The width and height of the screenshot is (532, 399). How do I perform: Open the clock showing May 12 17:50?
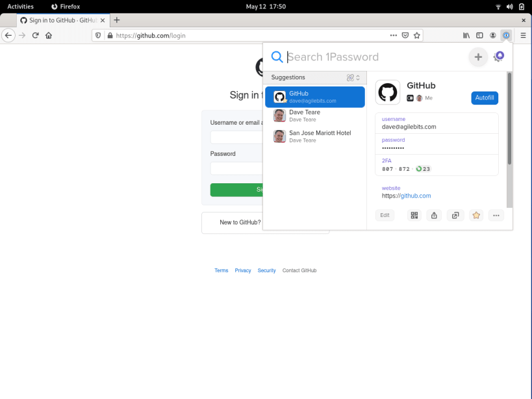point(266,6)
